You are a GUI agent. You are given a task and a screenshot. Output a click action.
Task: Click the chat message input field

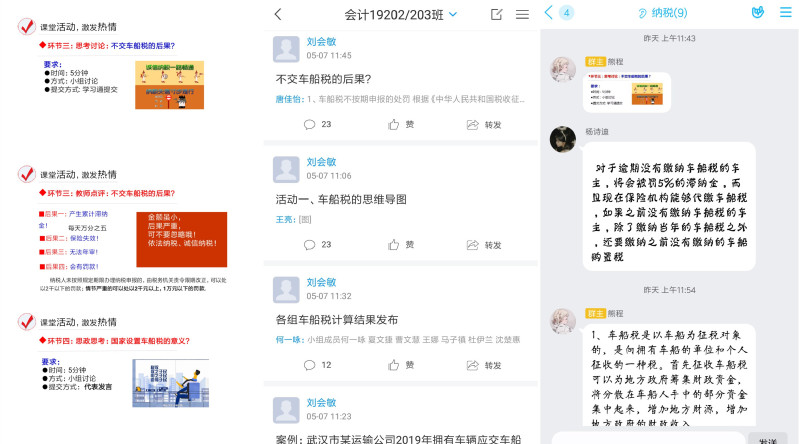645,438
